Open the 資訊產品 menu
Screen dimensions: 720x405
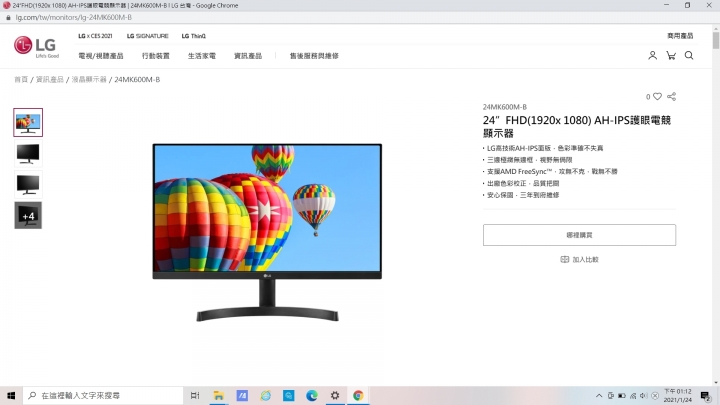[248, 56]
